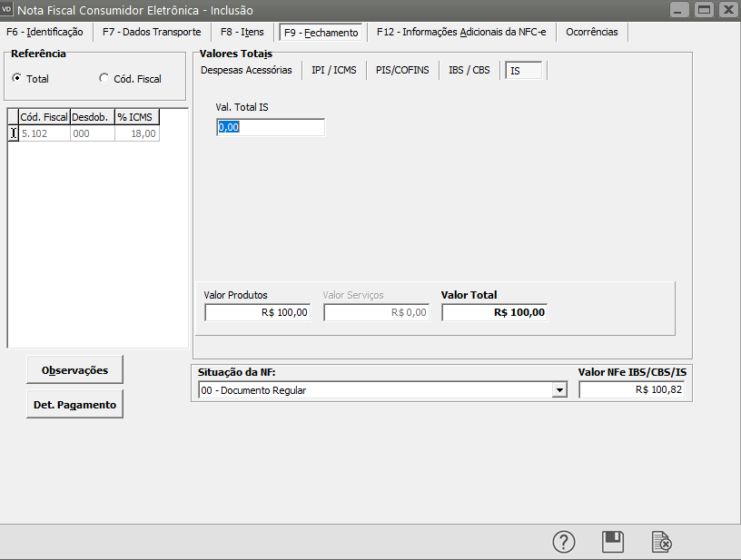Viewport: 741px width, 560px height.
Task: Open the F6 - Identificação tab
Action: [x=44, y=32]
